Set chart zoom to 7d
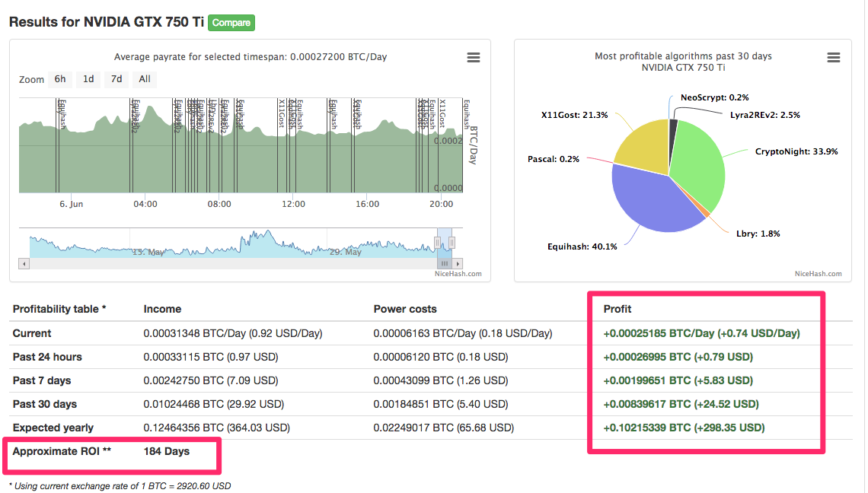The width and height of the screenshot is (868, 493). click(116, 79)
